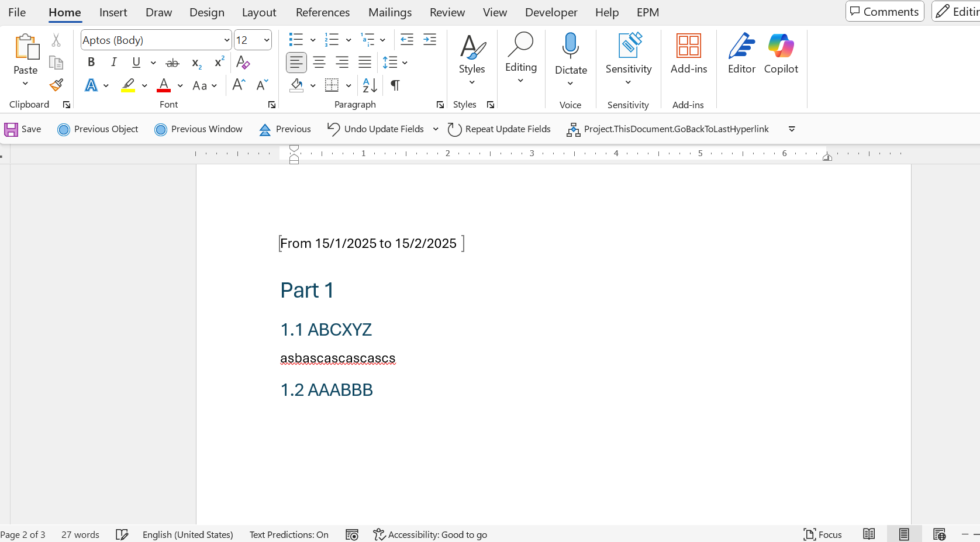
Task: Increase font size with grow button
Action: pos(239,85)
